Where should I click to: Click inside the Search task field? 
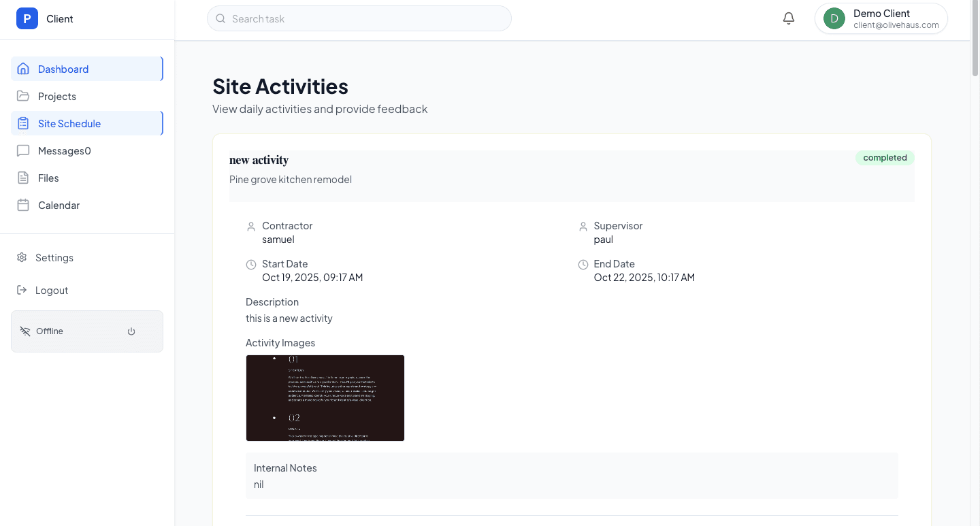[359, 18]
